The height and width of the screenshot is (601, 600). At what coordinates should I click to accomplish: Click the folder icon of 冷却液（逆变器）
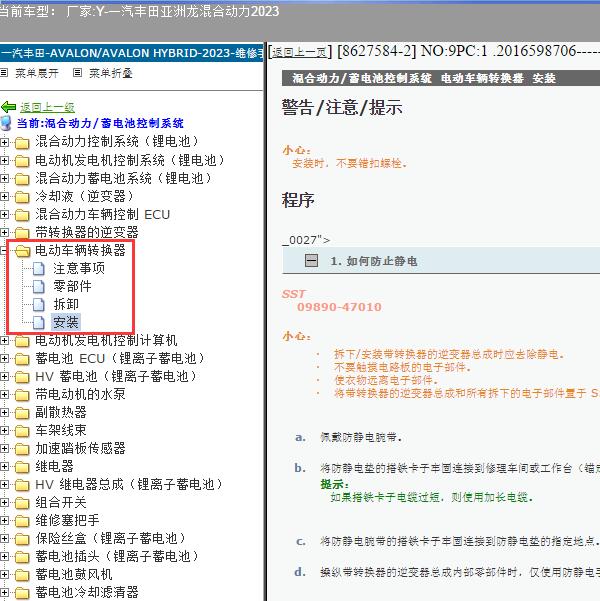[x=22, y=197]
